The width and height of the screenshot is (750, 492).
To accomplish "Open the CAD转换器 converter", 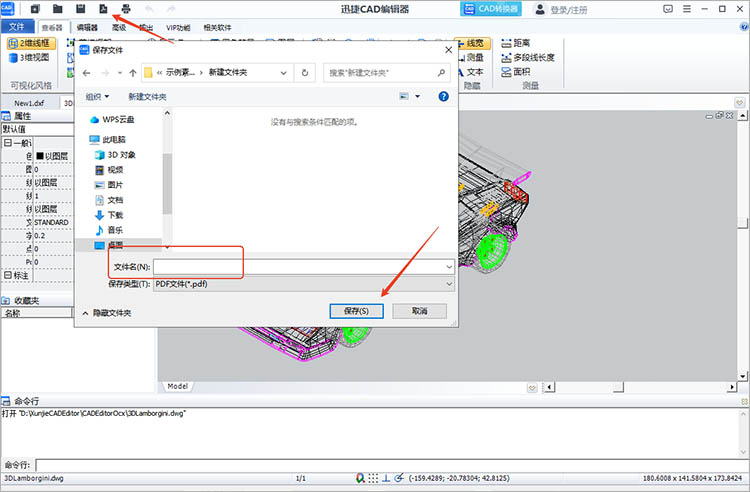I will click(491, 9).
